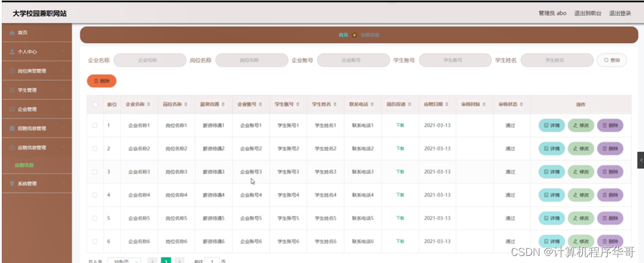Open 首页 in the sidebar
The width and height of the screenshot is (644, 263).
[x=37, y=33]
